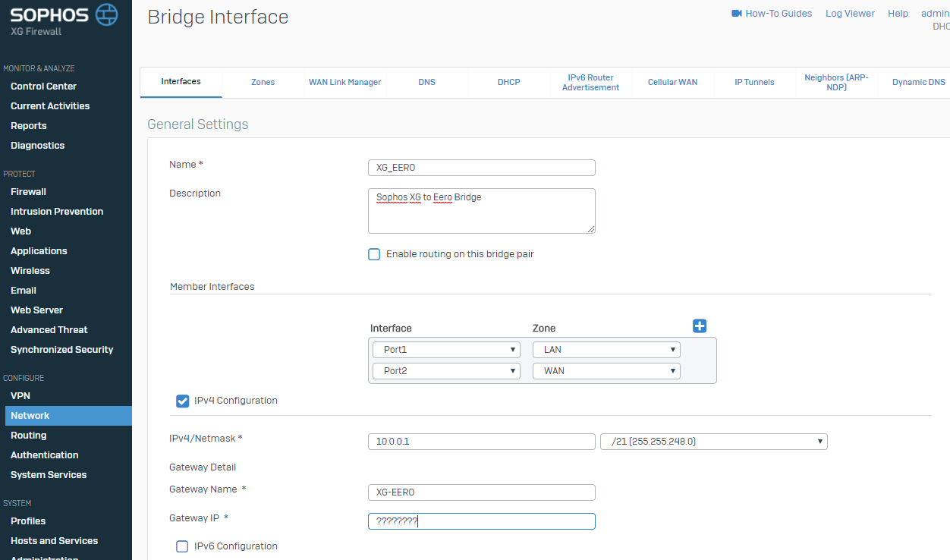Click the IPv4 address field 10.0.0.1
Screen dimensions: 950x560
481,442
